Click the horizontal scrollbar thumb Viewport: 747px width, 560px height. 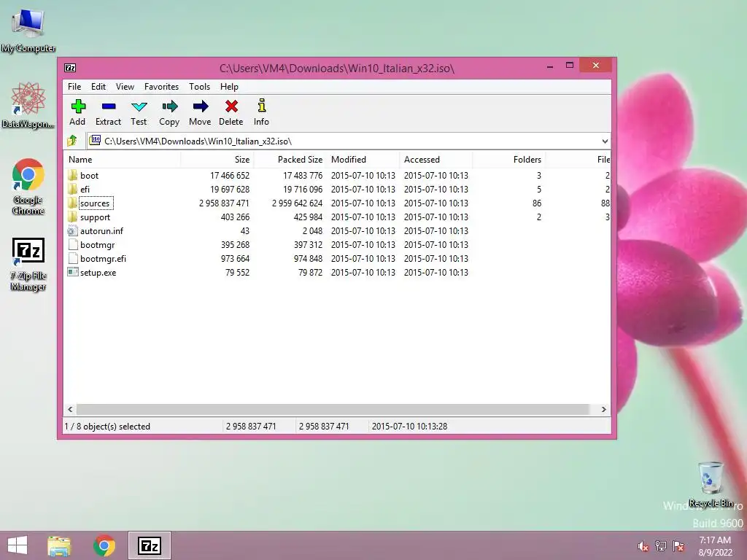coord(333,410)
